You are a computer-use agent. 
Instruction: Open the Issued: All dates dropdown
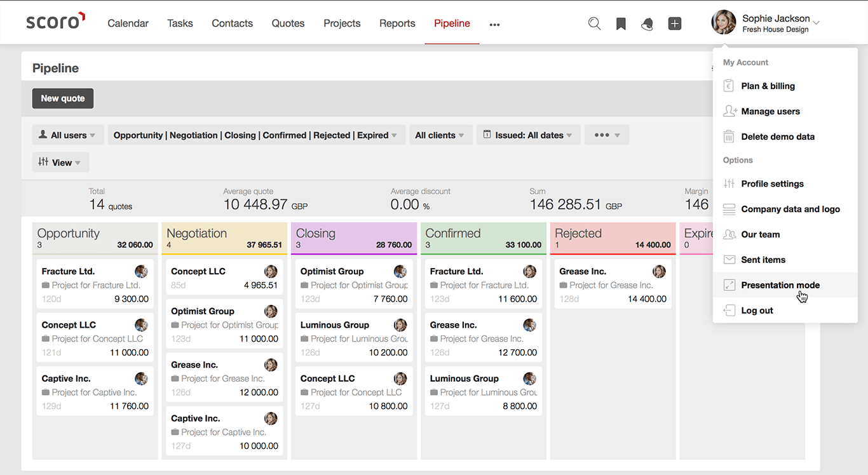(528, 135)
